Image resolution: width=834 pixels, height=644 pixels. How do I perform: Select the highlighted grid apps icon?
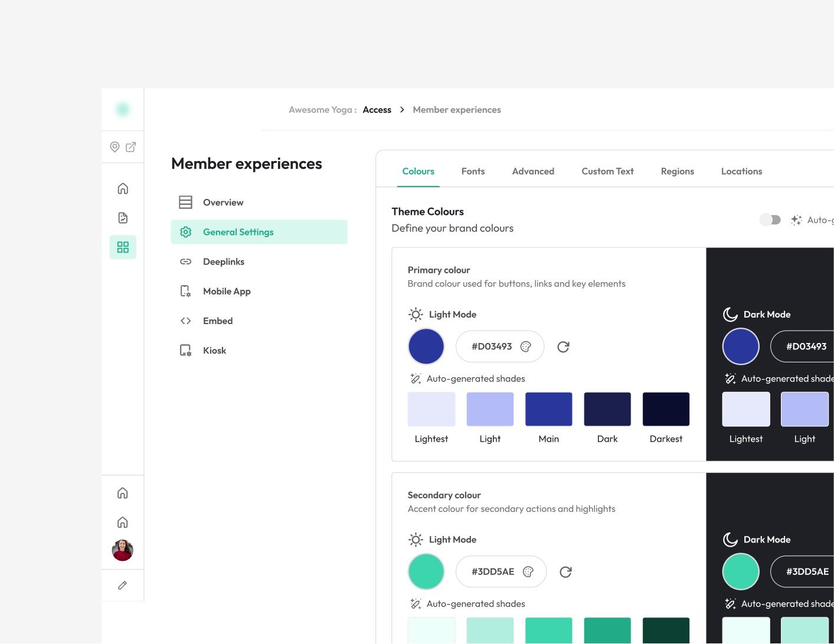click(123, 247)
